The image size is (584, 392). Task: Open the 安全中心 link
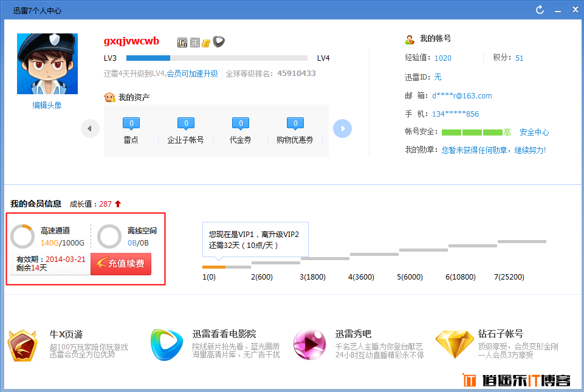point(534,132)
